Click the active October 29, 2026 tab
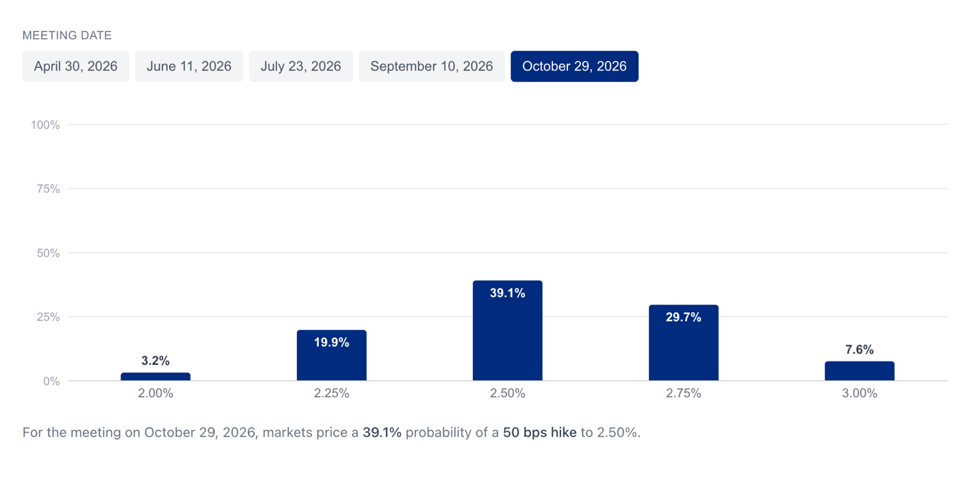The height and width of the screenshot is (484, 980). [574, 66]
